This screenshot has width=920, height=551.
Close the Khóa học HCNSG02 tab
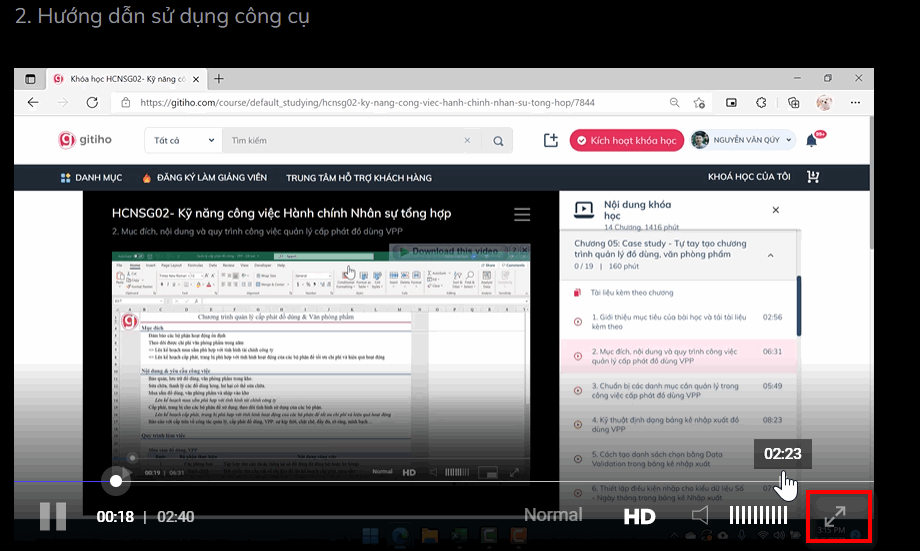(196, 79)
